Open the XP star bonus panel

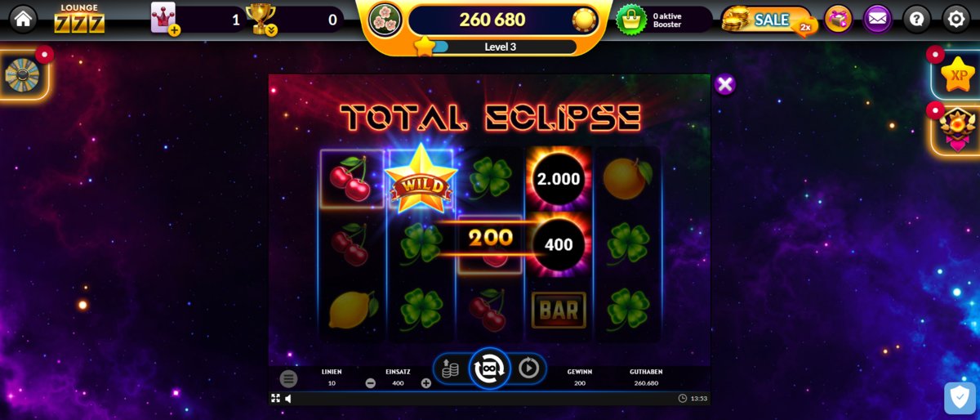click(957, 74)
